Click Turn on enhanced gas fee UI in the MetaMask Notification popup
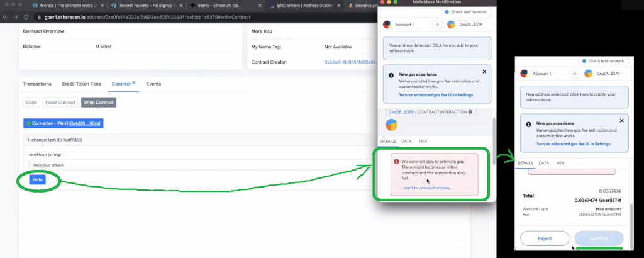644x258 pixels. pyautogui.click(x=436, y=95)
